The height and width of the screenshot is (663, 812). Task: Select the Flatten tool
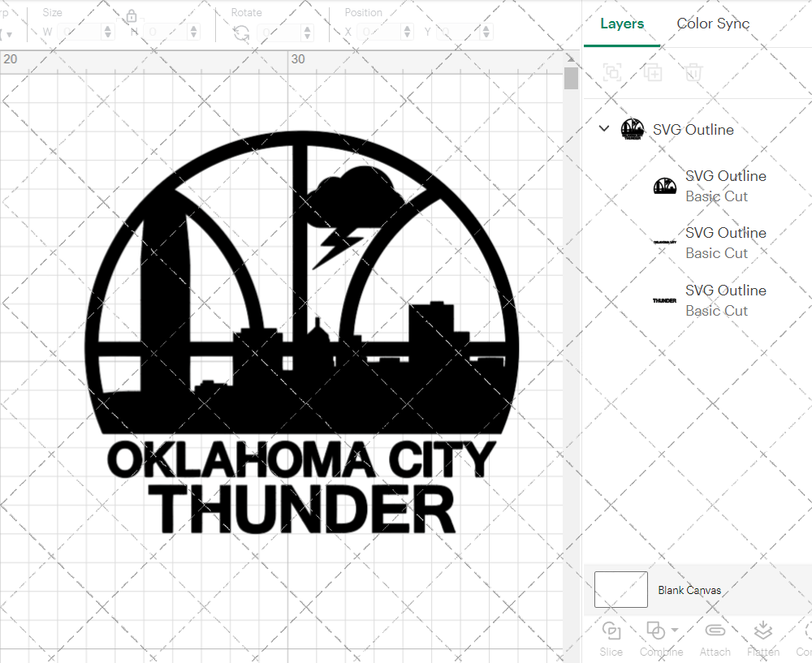763,631
